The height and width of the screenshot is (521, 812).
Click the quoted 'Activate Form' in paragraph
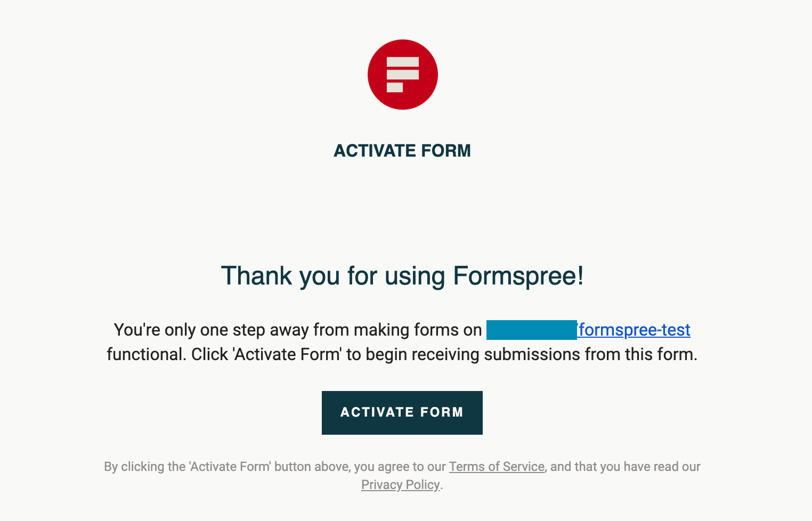[288, 354]
